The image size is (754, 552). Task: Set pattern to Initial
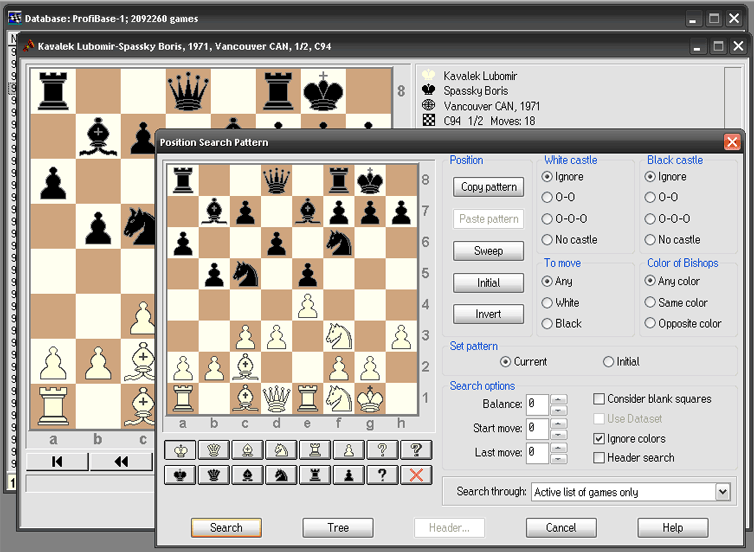coord(621,362)
